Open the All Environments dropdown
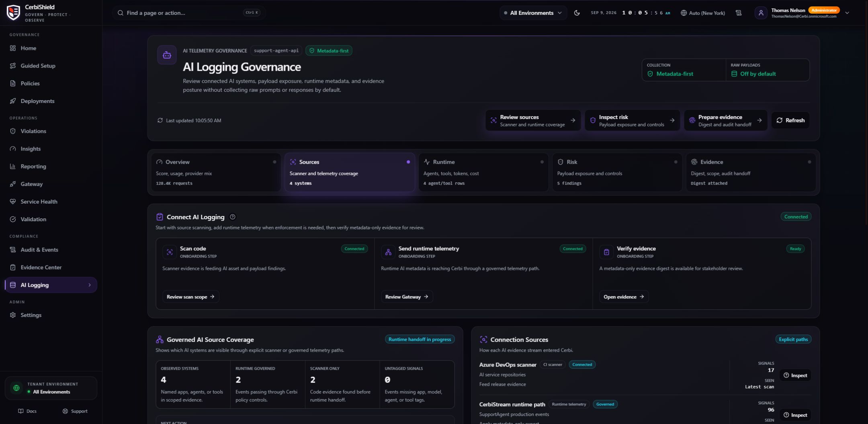Image resolution: width=868 pixels, height=424 pixels. tap(533, 13)
